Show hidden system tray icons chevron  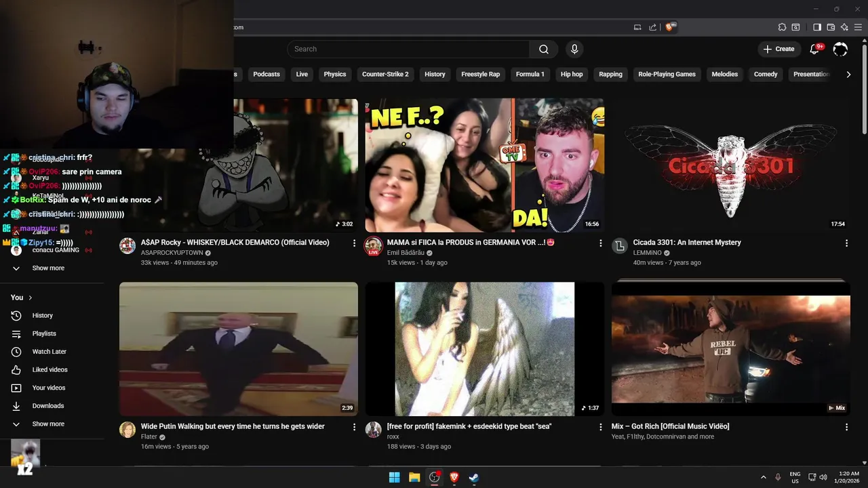coord(764,477)
